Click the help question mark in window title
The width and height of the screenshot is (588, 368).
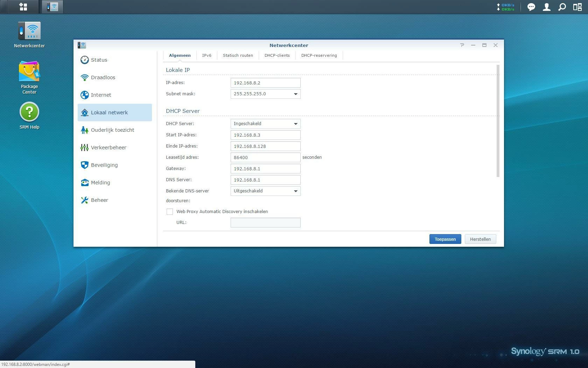pyautogui.click(x=462, y=45)
